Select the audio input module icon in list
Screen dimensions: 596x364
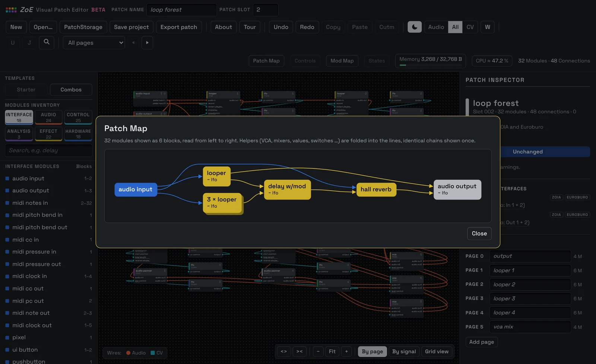click(x=7, y=179)
